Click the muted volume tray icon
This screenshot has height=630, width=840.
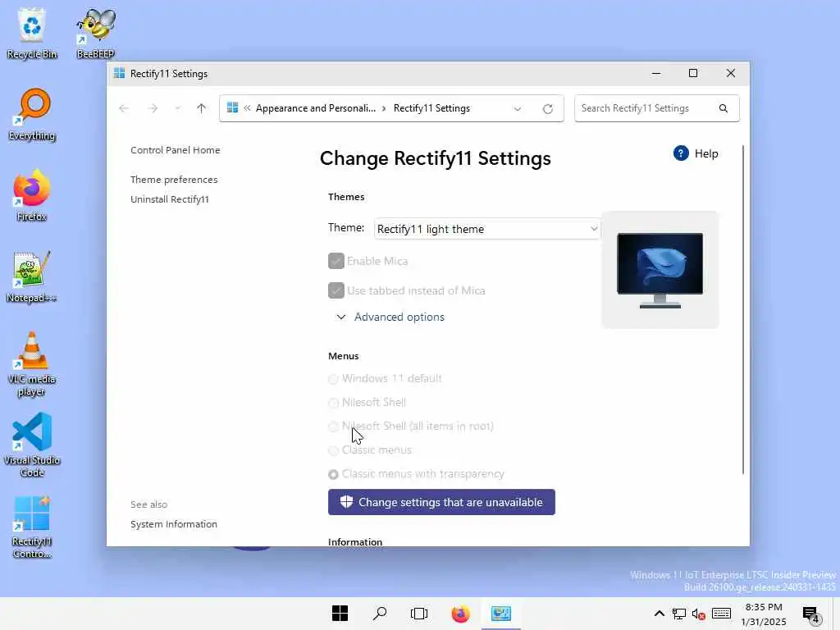point(699,614)
